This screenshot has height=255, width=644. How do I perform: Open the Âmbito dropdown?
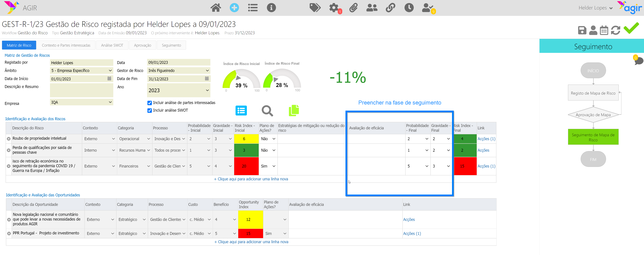coord(82,70)
